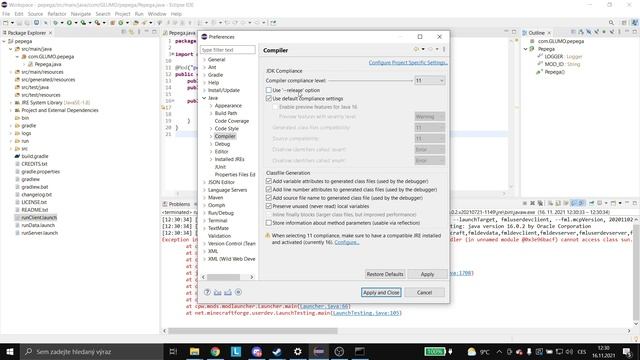Click Restore Defaults button
This screenshot has height=360, width=640.
pos(385,274)
